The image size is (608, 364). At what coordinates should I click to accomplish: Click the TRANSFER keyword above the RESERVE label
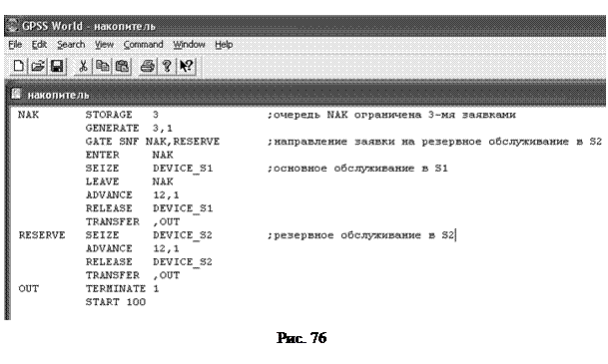(x=113, y=221)
